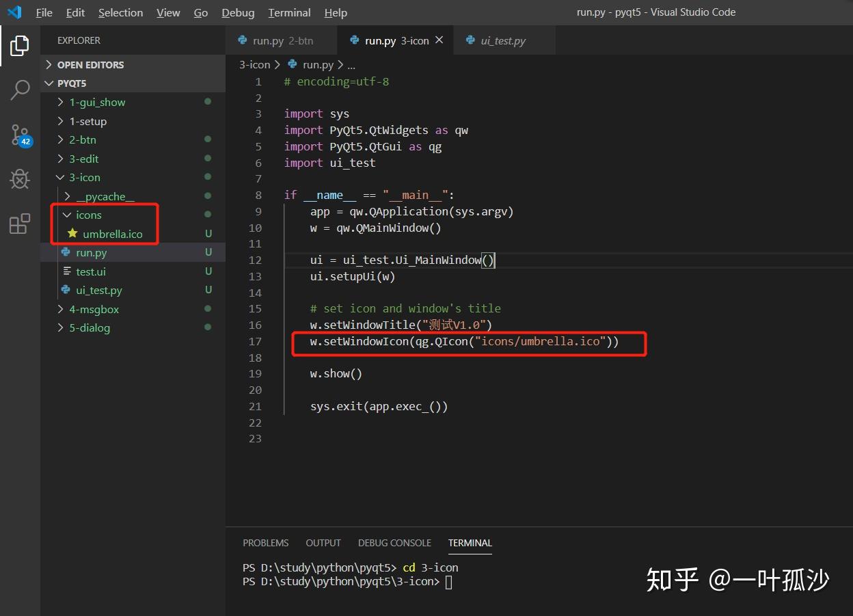Click the Python icon on run.py tab

point(353,40)
